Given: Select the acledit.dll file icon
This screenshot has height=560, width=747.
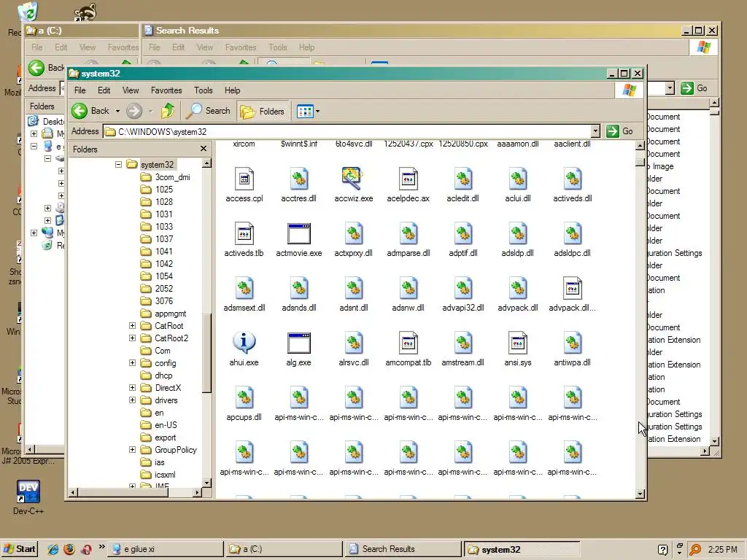Looking at the screenshot, I should (x=462, y=179).
